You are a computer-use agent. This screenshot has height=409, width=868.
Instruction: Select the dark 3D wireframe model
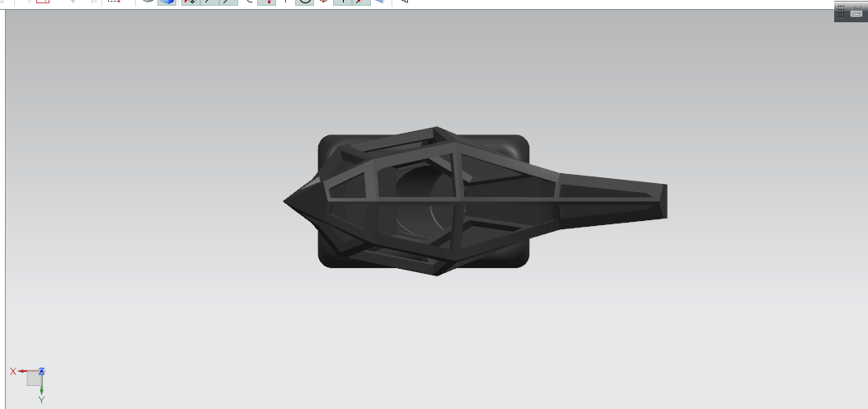475,201
